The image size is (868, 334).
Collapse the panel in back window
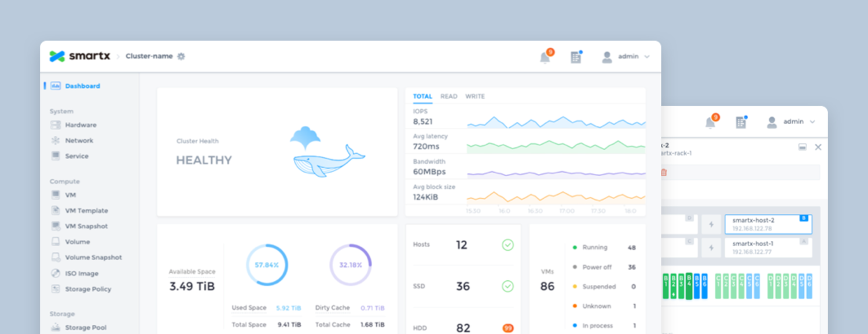coord(803,147)
